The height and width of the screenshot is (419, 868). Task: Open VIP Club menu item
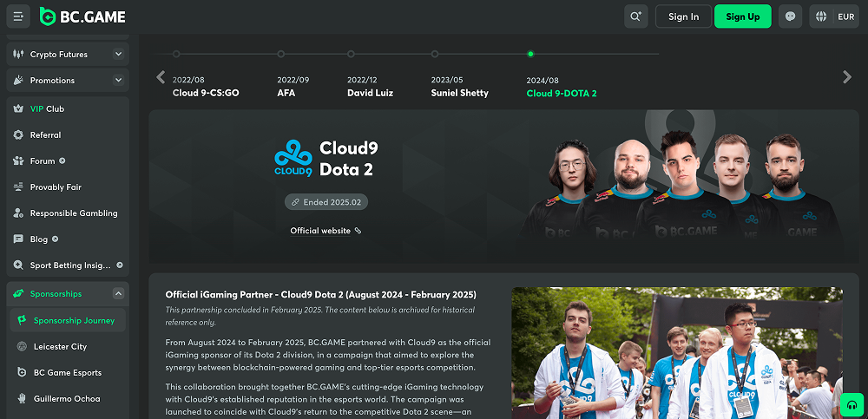[x=68, y=109]
